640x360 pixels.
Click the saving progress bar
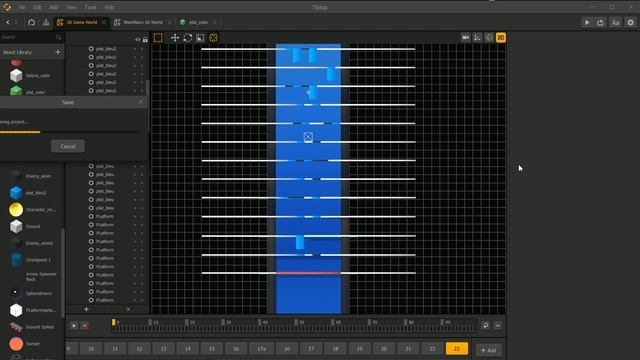click(x=69, y=132)
